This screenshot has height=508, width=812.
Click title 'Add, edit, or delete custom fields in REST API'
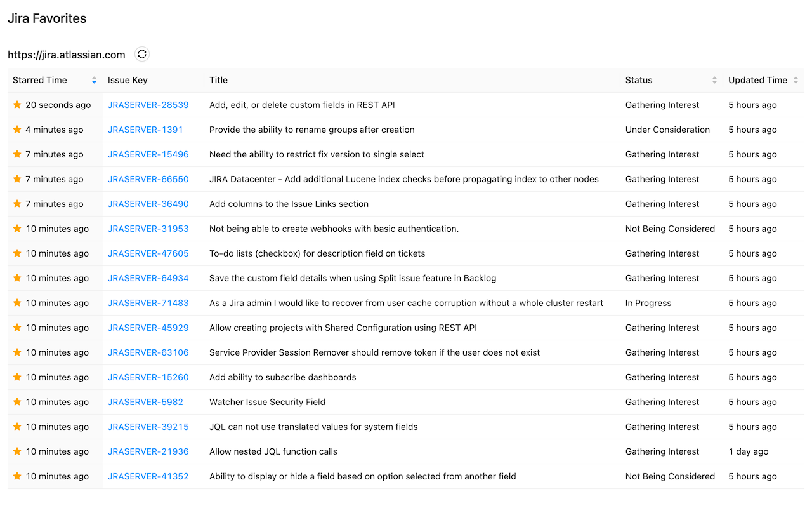pos(302,105)
